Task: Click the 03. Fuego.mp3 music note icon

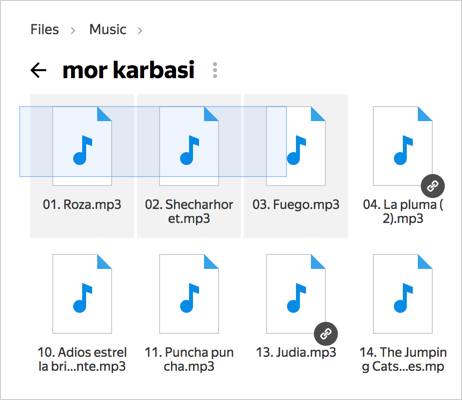Action: coord(296,150)
